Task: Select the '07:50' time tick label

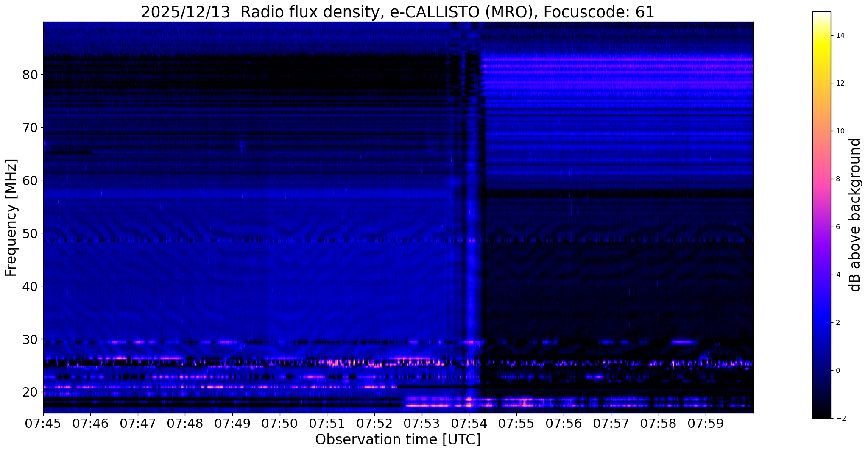Action: (280, 424)
